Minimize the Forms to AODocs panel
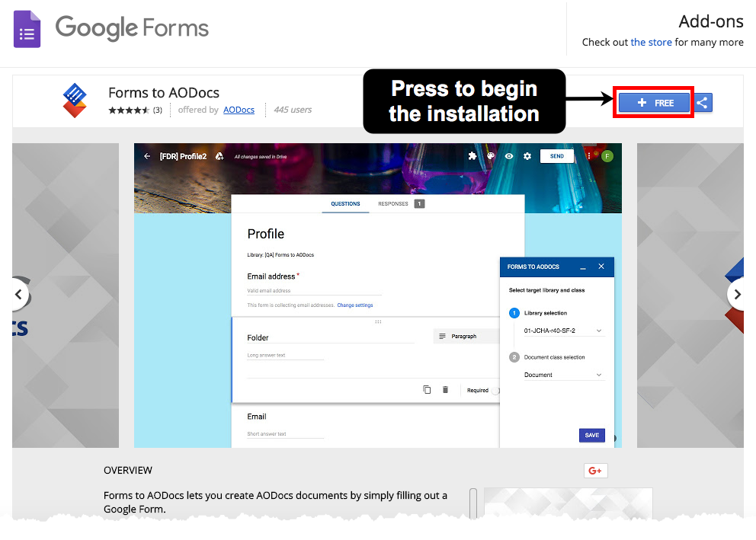756x540 pixels. coord(583,267)
